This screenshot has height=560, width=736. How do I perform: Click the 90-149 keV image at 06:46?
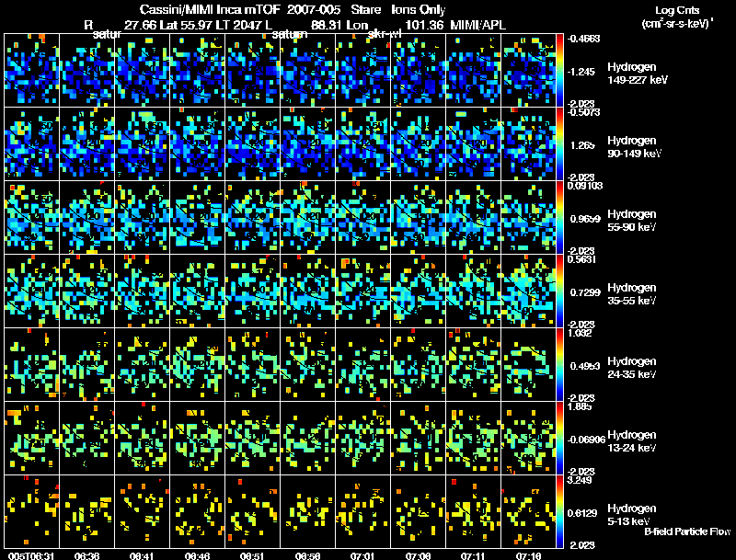tap(198, 144)
